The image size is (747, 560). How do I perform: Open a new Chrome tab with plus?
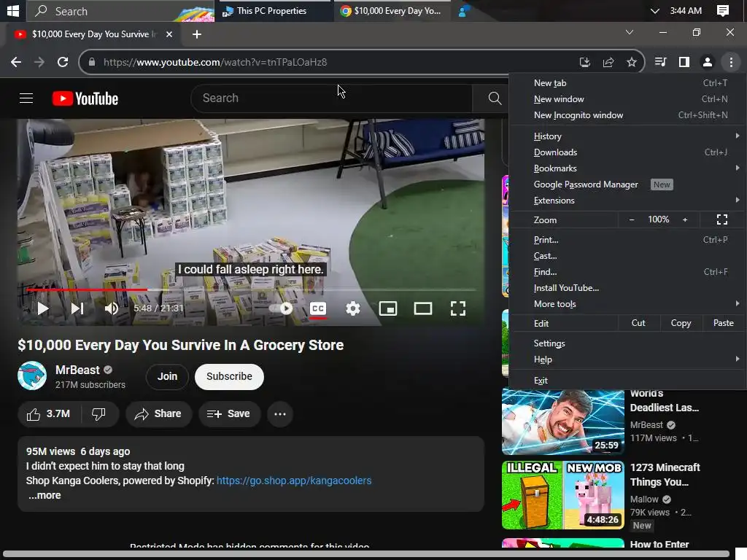pos(197,34)
